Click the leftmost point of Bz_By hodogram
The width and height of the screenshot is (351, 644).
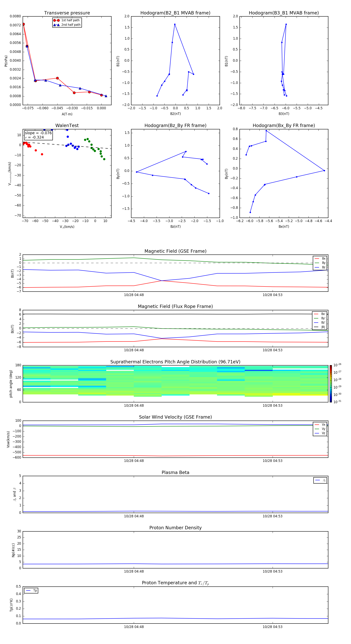point(136,172)
